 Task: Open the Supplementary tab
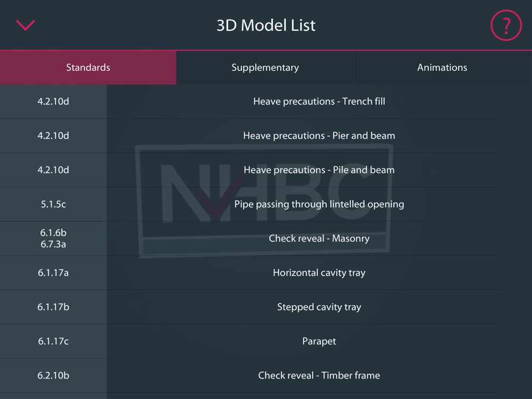(x=265, y=68)
